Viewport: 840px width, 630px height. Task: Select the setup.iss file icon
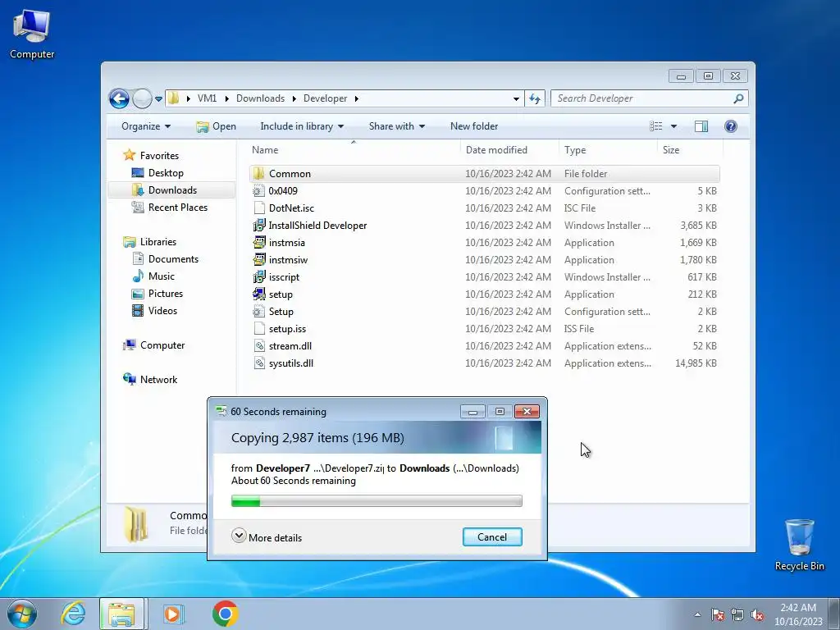(x=258, y=328)
